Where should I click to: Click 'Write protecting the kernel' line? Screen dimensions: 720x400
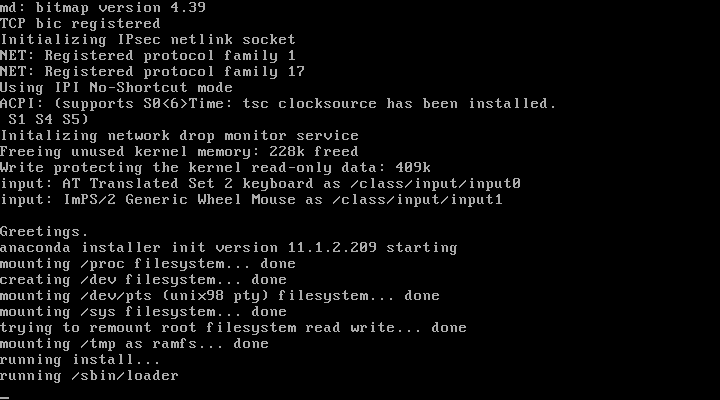coord(215,168)
